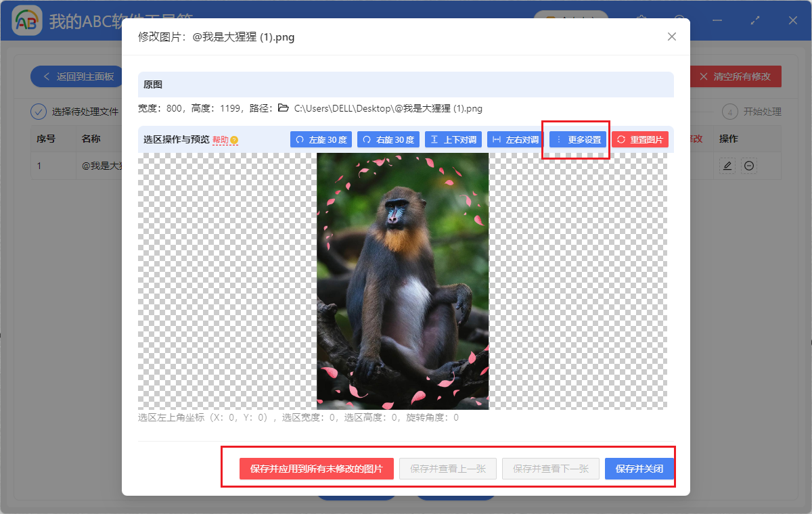
Task: Reset the image with 重置图片
Action: pyautogui.click(x=639, y=139)
